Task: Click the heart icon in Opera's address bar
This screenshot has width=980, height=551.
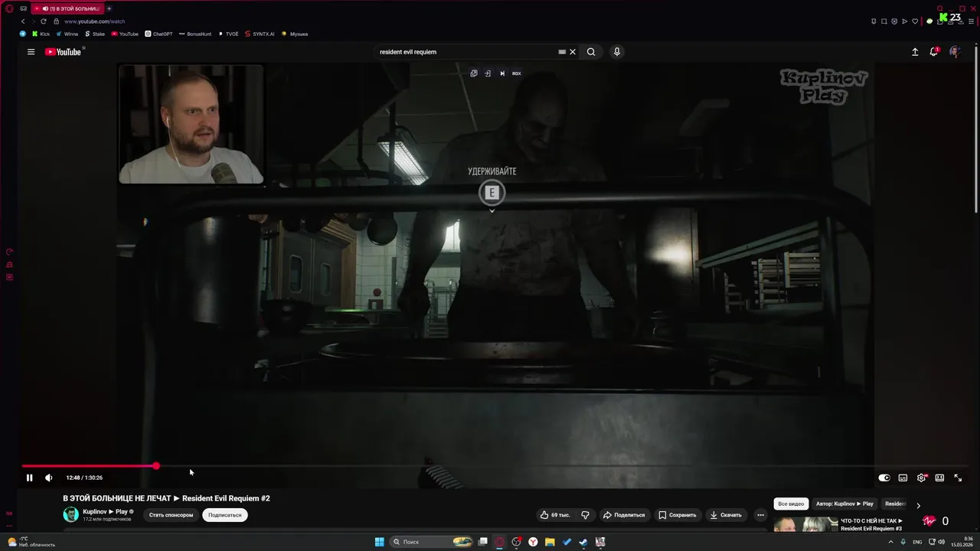Action: click(x=914, y=21)
